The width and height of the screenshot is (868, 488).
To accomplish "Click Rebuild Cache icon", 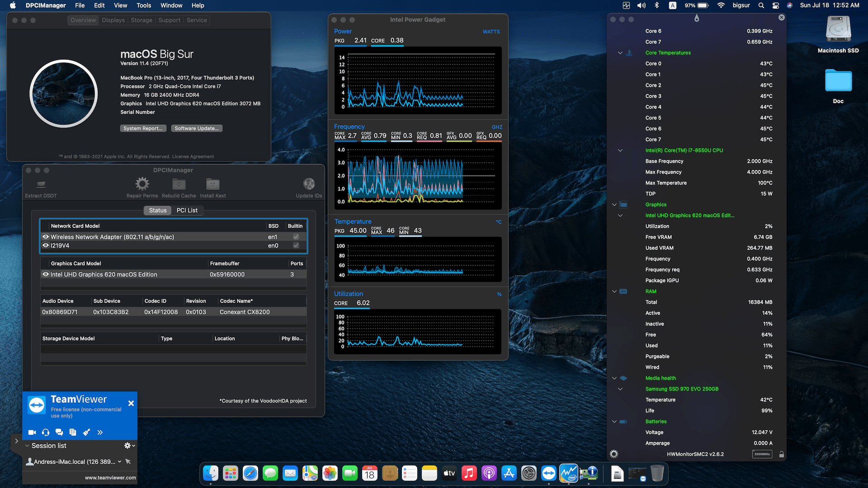I will coord(179,184).
